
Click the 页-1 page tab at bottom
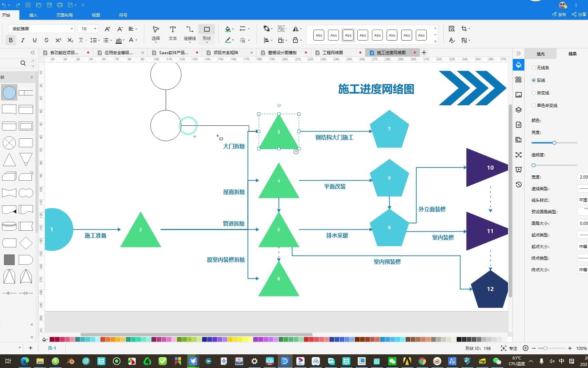(52, 348)
